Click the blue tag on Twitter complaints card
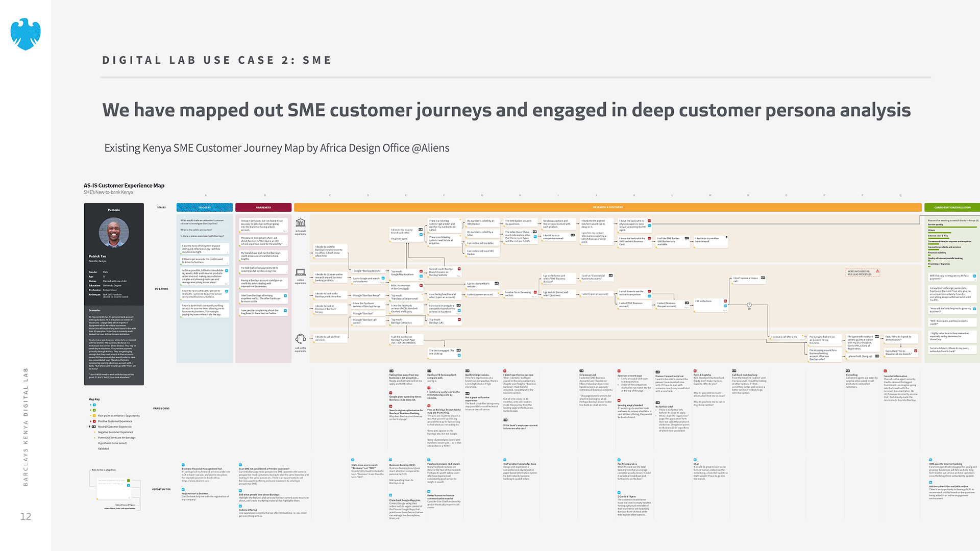 coord(285,310)
